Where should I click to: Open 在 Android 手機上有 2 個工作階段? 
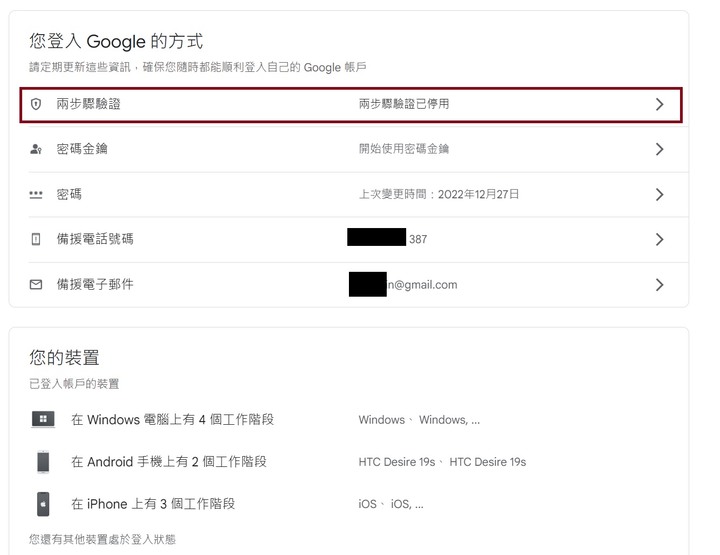[169, 462]
